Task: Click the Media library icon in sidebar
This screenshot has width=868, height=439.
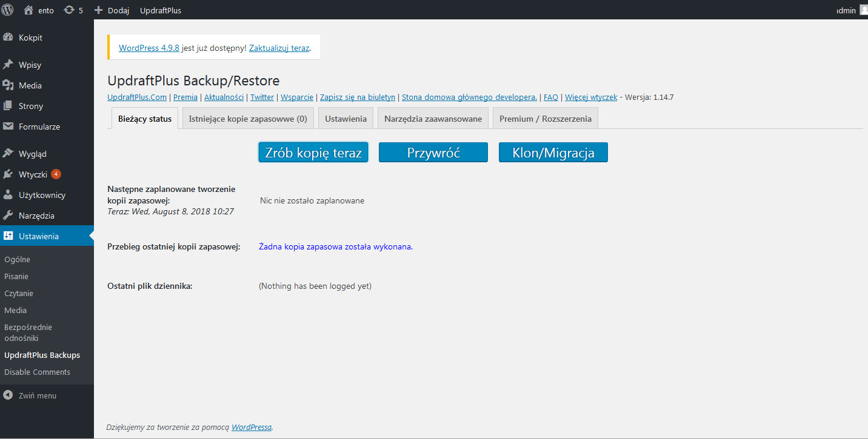Action: point(8,85)
